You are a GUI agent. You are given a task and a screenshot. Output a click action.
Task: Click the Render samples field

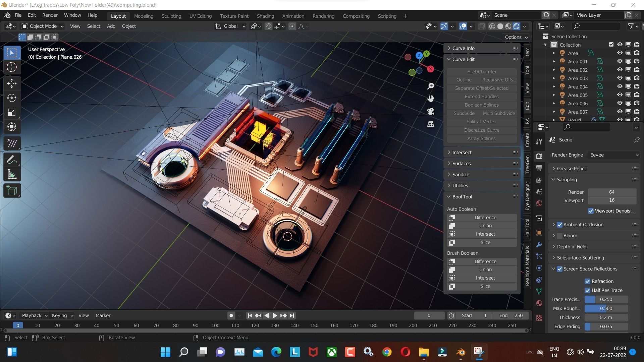click(x=612, y=192)
